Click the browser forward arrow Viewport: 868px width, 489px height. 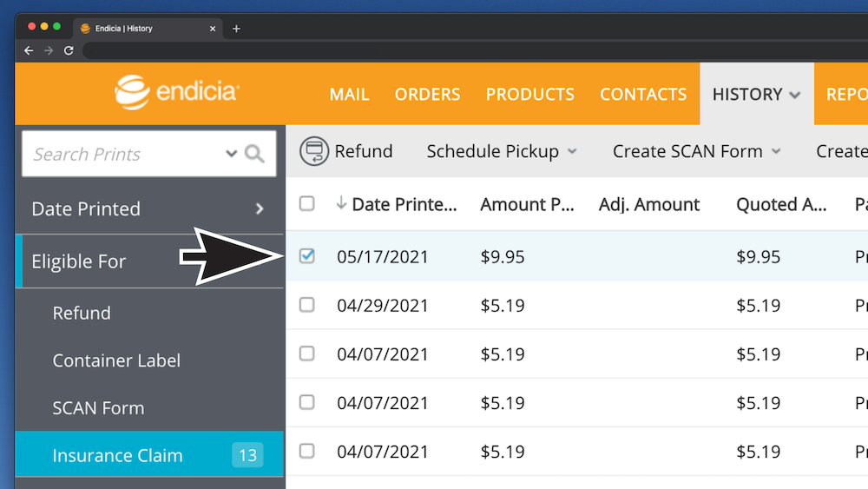coord(49,50)
